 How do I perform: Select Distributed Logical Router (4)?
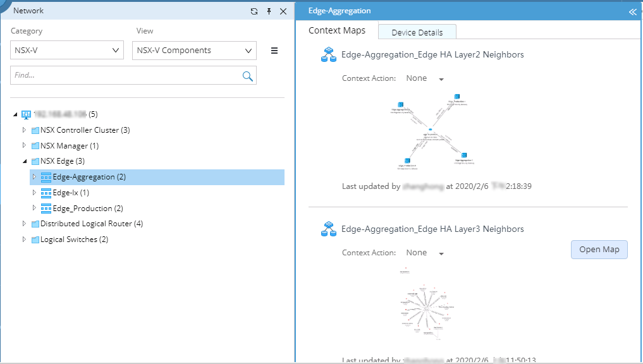[x=92, y=224]
